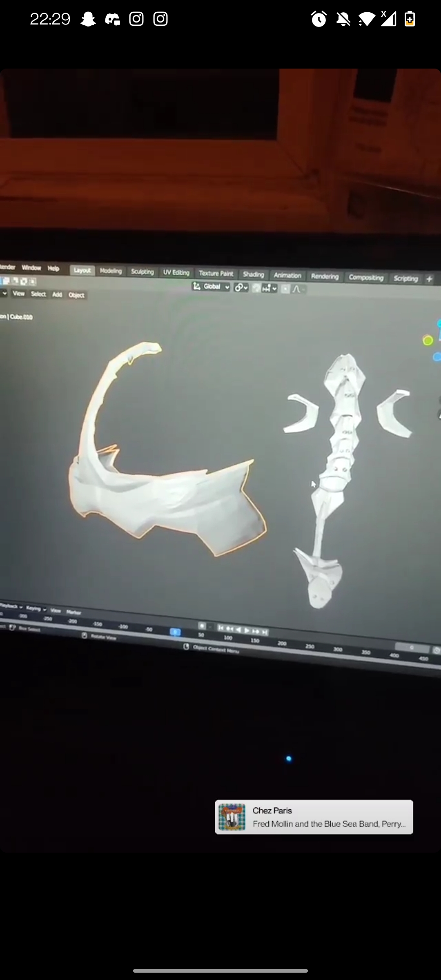Screen dimensions: 441x980
Task: Jump to the next keyframe
Action: pos(256,631)
